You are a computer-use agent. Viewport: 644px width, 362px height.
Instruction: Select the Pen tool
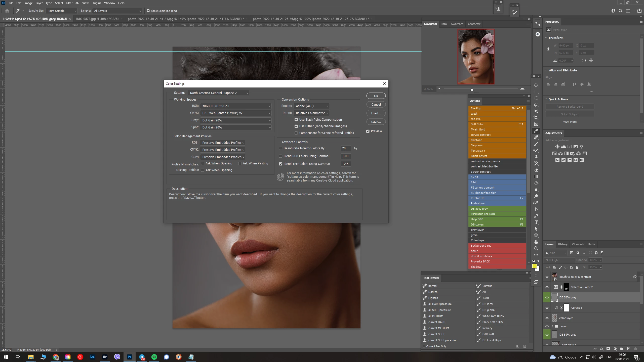536,216
